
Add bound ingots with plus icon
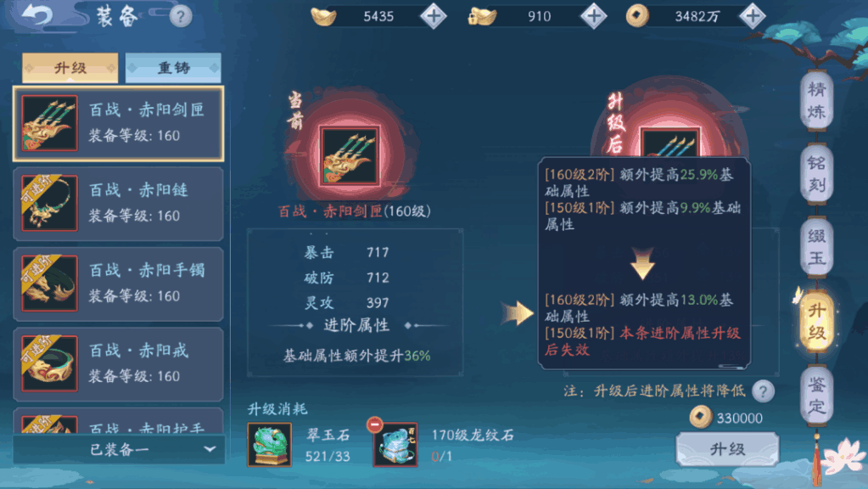pos(593,15)
